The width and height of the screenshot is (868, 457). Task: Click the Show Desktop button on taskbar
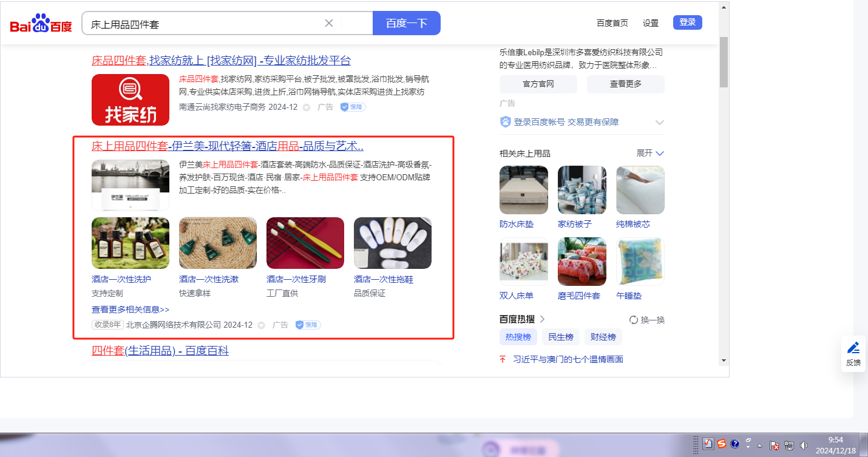864,445
